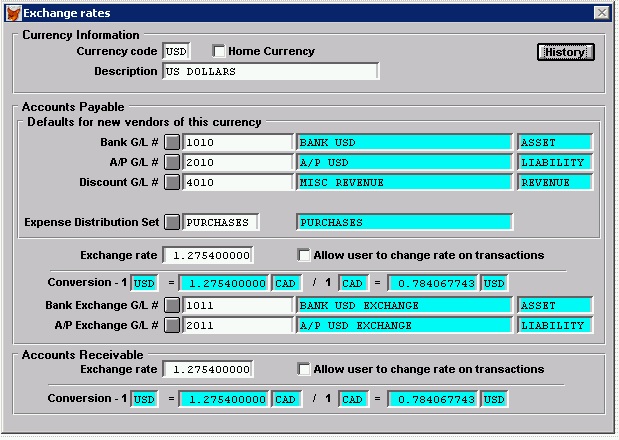Edit A/P G/L # field 2010
The image size is (619, 440).
tap(237, 163)
